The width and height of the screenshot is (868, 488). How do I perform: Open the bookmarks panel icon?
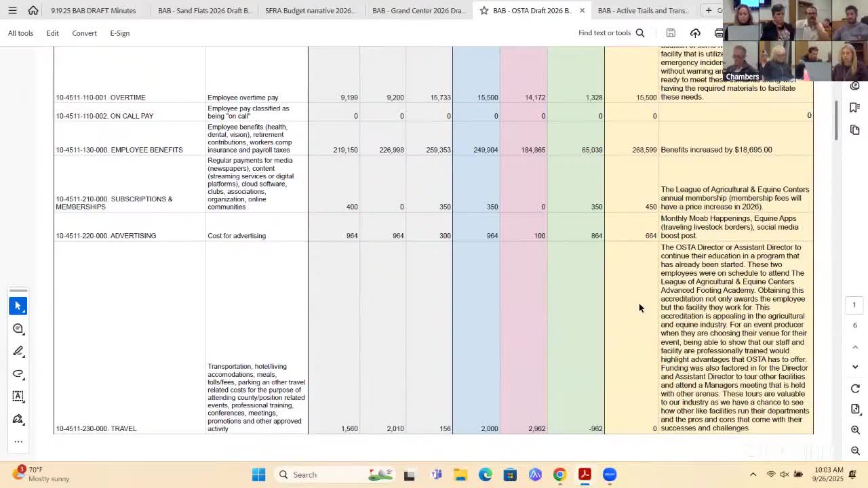pyautogui.click(x=854, y=108)
